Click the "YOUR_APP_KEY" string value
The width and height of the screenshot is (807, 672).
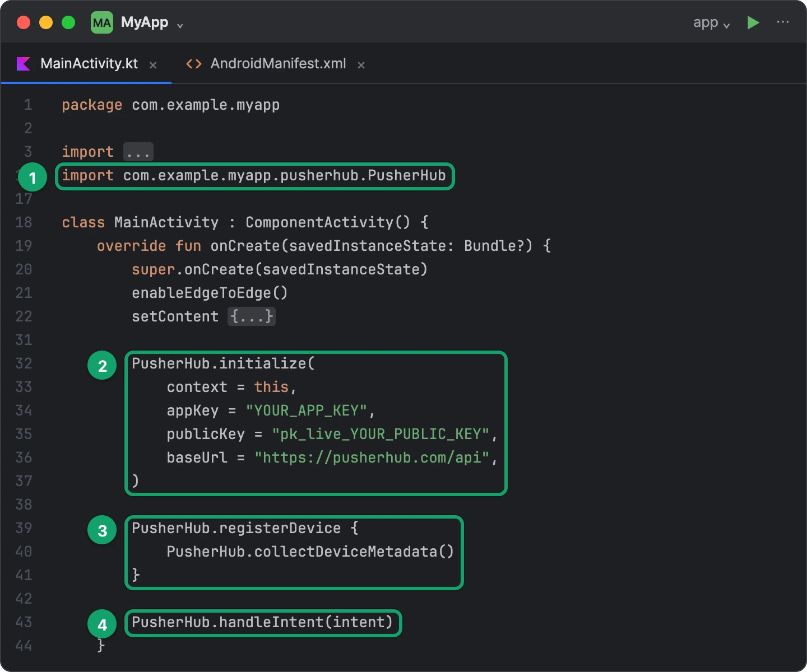(x=307, y=410)
